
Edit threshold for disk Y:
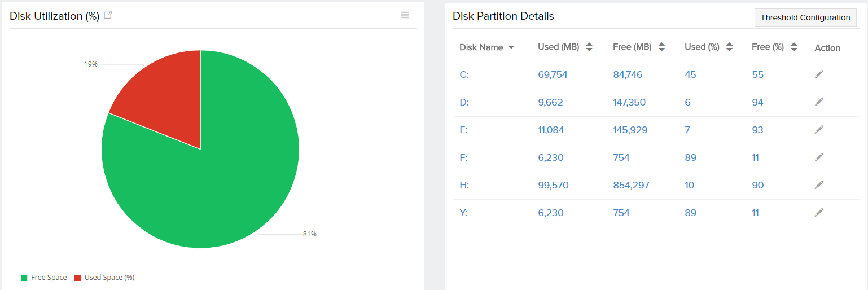(x=819, y=213)
